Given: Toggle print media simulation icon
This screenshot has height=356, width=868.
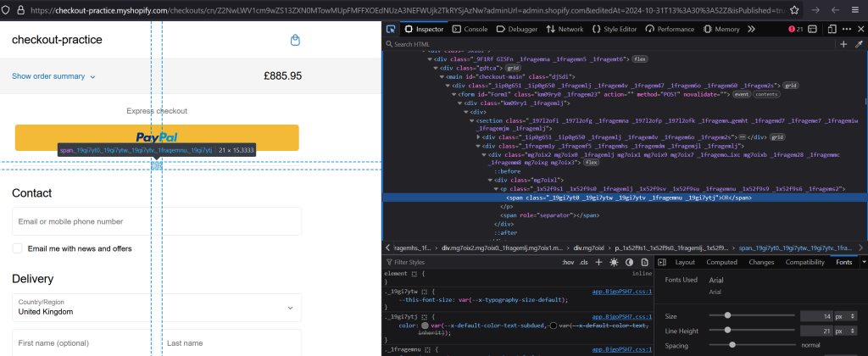Looking at the screenshot, I should [x=645, y=263].
